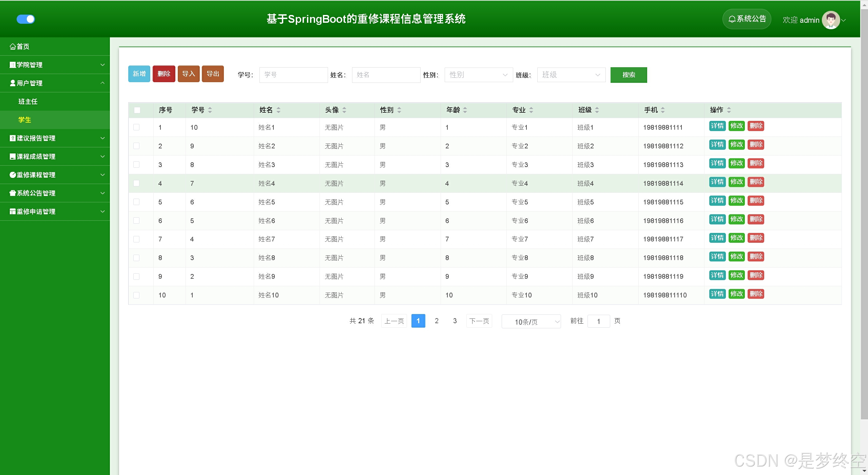868x475 pixels.
Task: Click the green 搜索 button
Action: tap(629, 75)
